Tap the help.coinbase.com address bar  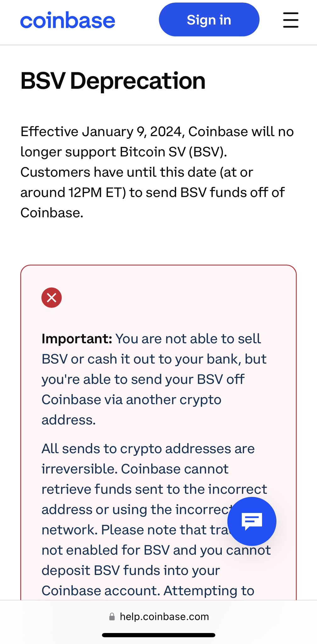pyautogui.click(x=164, y=617)
